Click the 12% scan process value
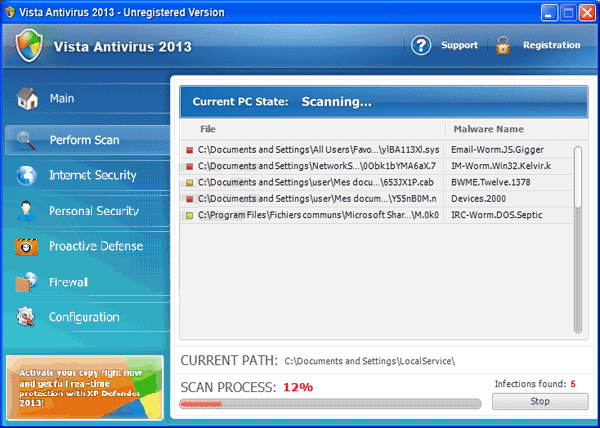The image size is (600, 428). [x=298, y=387]
